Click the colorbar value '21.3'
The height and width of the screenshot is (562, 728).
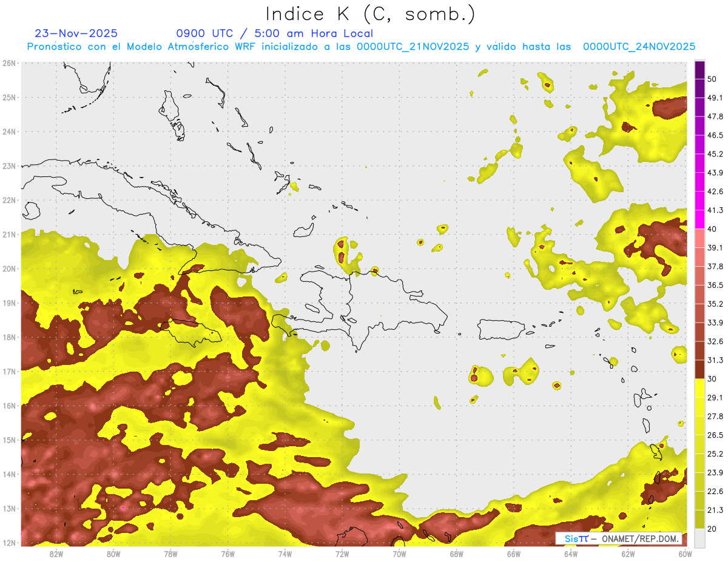pos(715,510)
